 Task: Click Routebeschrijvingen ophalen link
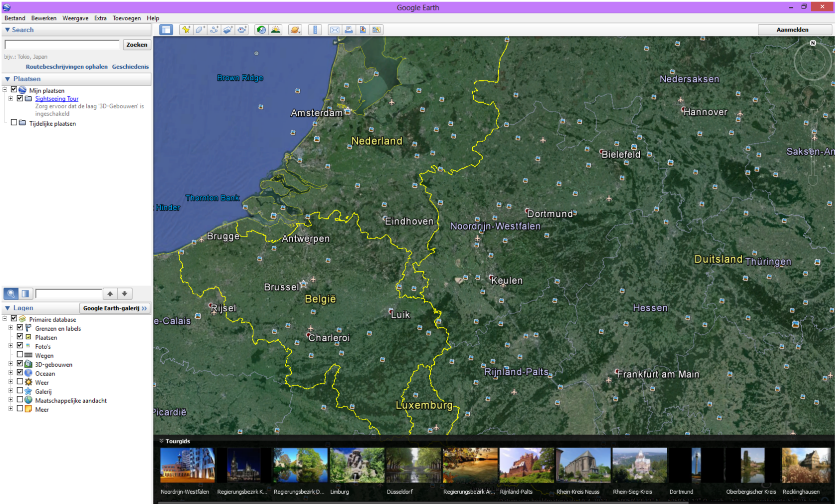click(x=67, y=67)
